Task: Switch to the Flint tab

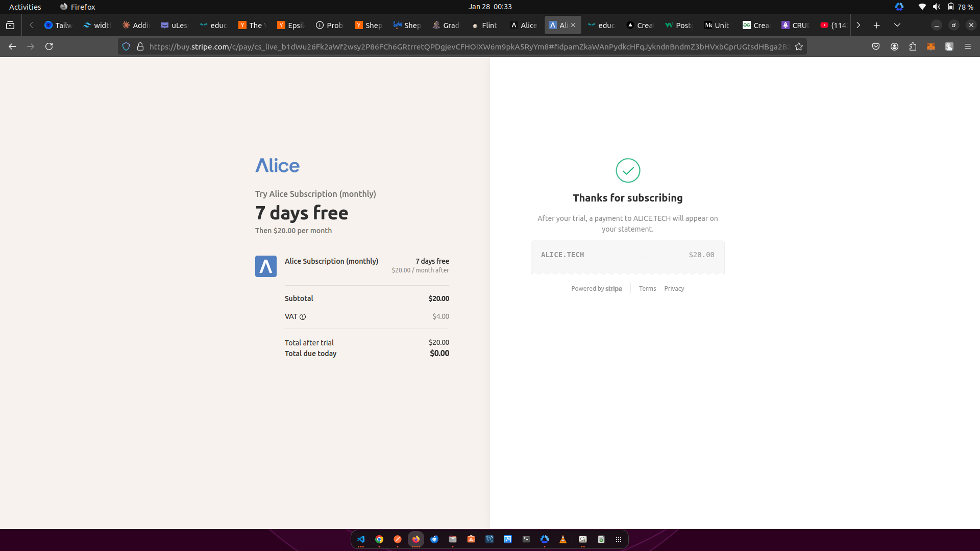Action: coord(484,25)
